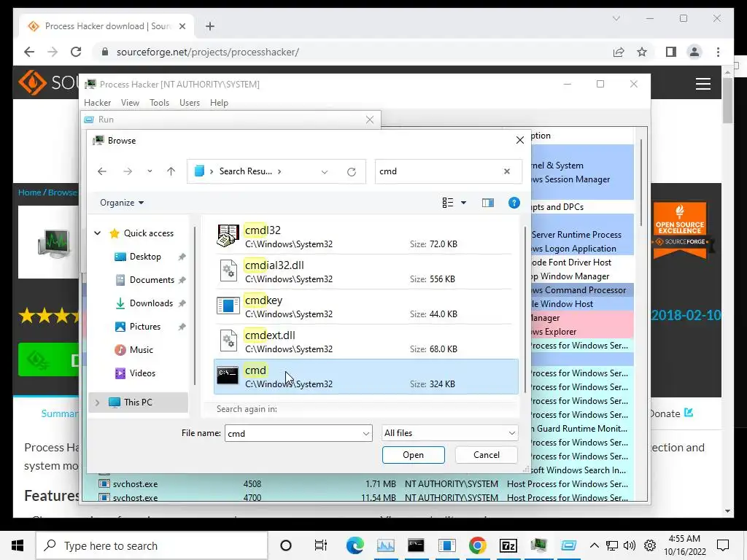Open Google Chrome from taskbar
Screen dimensions: 747x560
pos(477,545)
